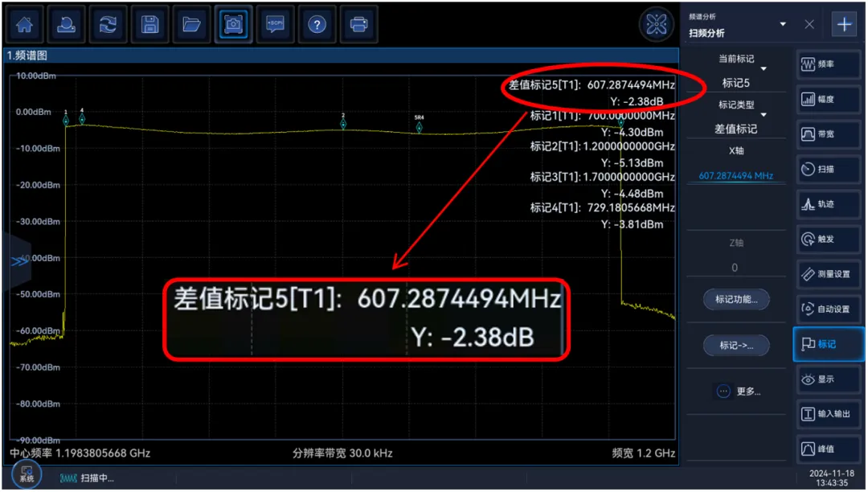Viewport: 868px width, 492px height.
Task: Click the refresh arrows toolbar icon
Action: tap(108, 25)
